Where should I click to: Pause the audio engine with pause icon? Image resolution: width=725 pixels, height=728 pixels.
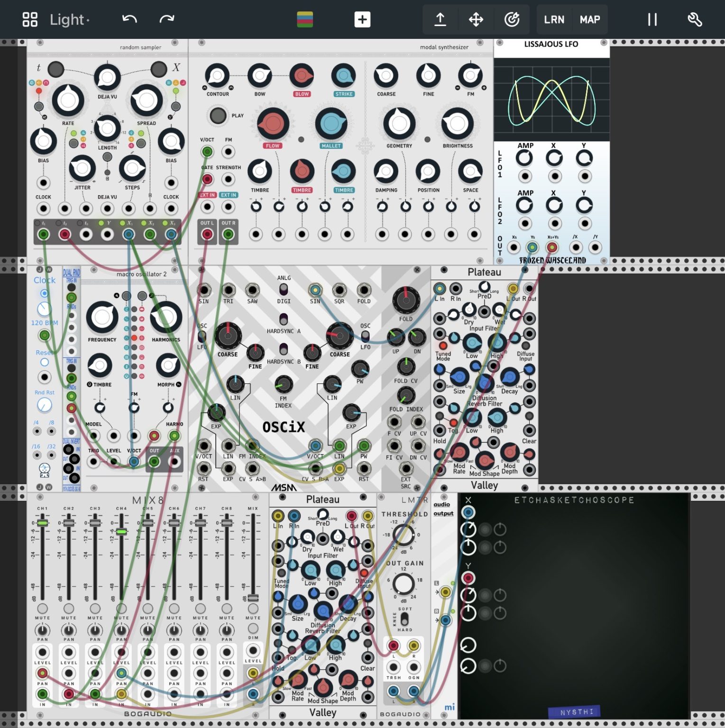coord(652,19)
